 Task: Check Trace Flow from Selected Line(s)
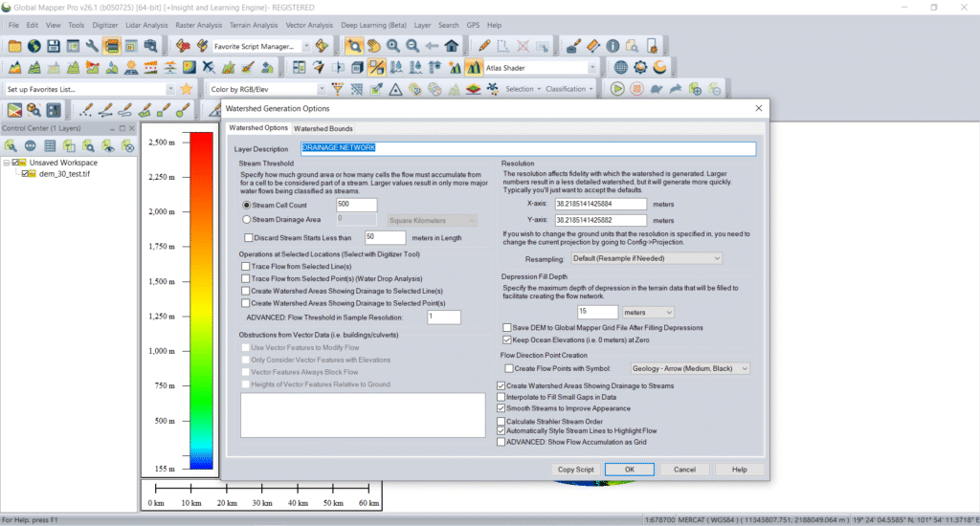[x=246, y=266]
